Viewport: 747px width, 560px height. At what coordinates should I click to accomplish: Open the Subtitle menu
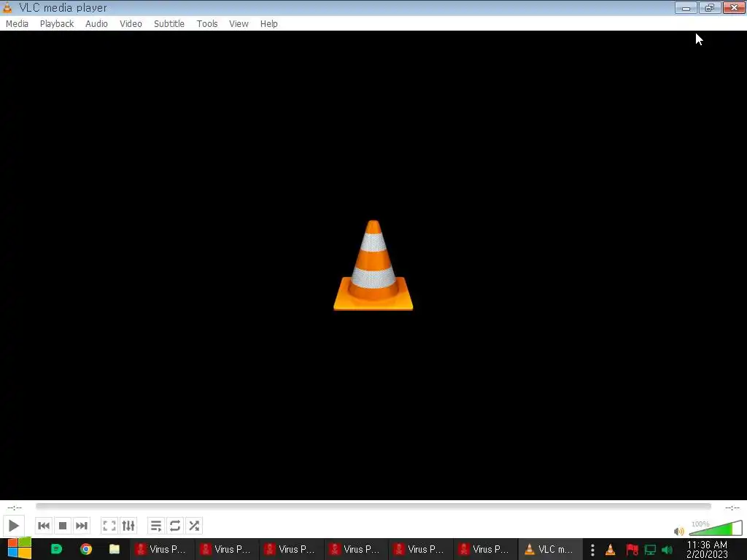coord(169,24)
